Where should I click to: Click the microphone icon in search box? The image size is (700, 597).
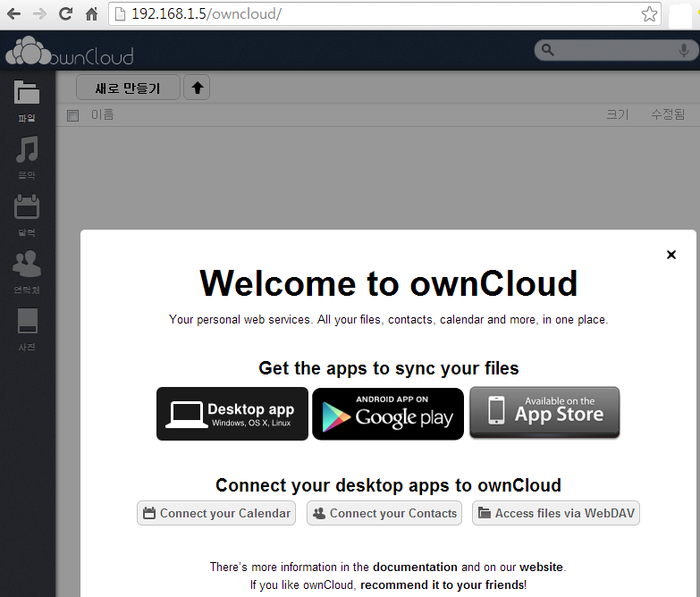683,51
